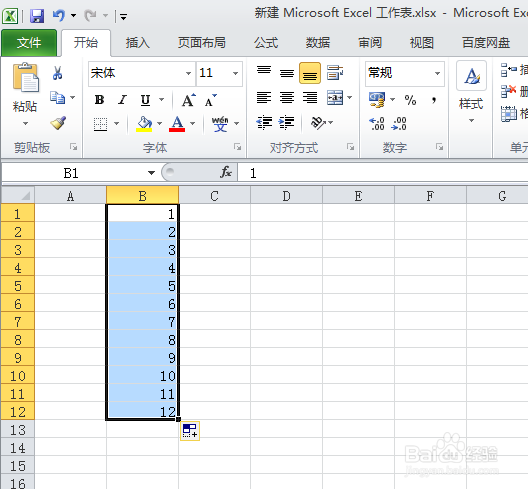Open the 文件 file tab
Screen dimensions: 528x489
click(29, 43)
